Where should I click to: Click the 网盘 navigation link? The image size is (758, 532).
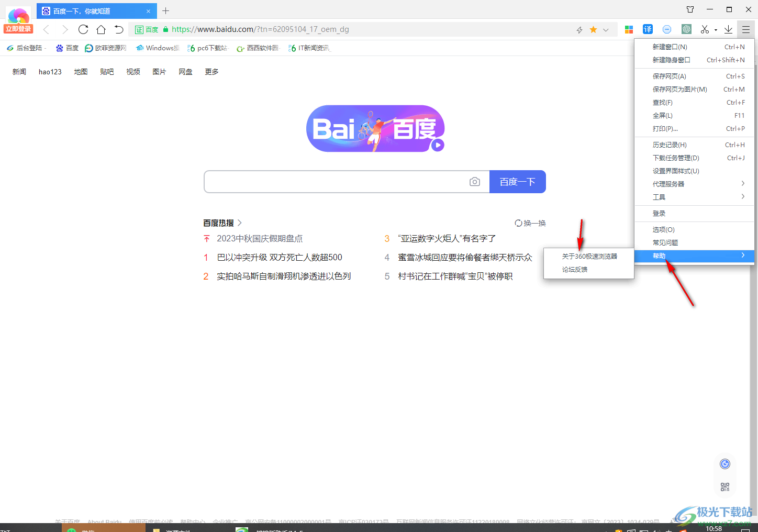point(185,72)
